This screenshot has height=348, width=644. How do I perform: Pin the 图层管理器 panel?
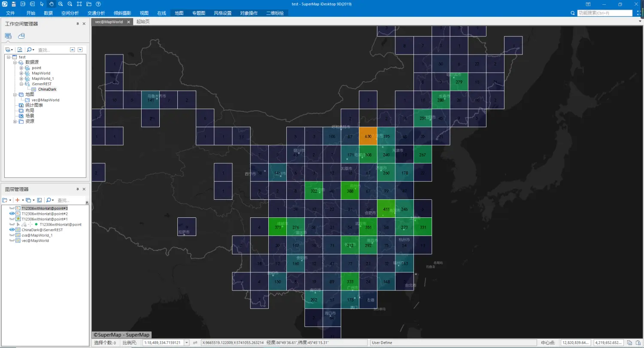pyautogui.click(x=78, y=189)
